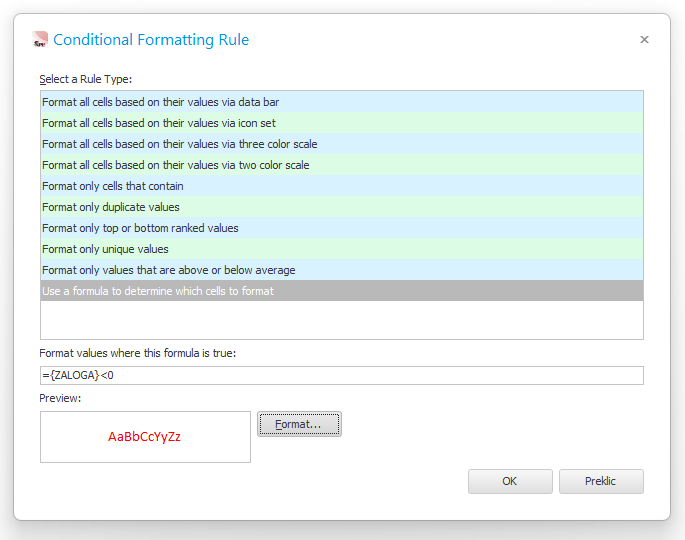The width and height of the screenshot is (685, 540).
Task: Choose the three color scale rule
Action: point(179,144)
